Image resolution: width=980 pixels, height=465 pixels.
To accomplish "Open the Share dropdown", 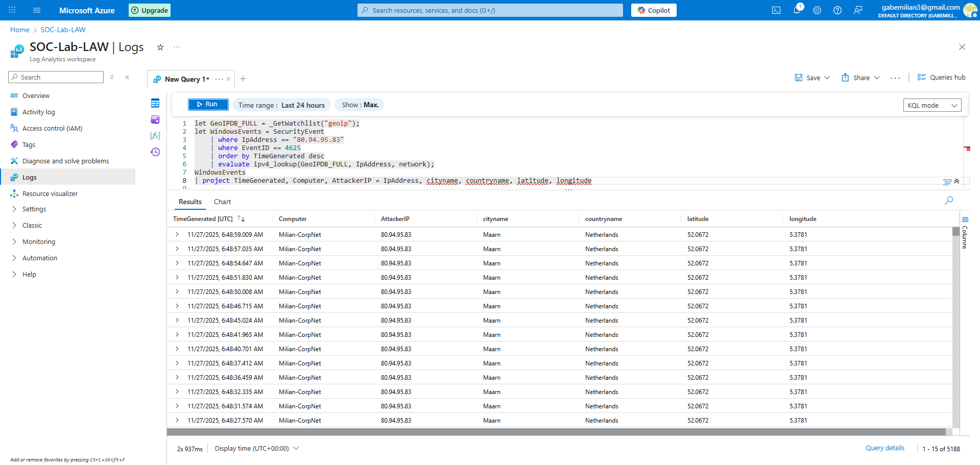I will pyautogui.click(x=861, y=78).
